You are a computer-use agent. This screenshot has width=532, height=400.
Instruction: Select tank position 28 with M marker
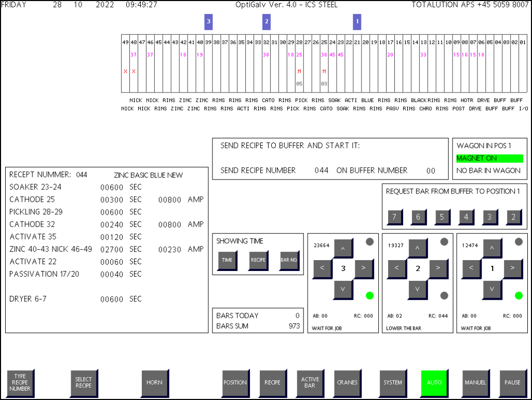(x=299, y=63)
